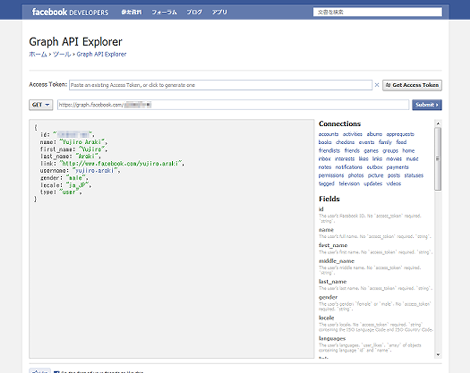Select the checkins connection
Image resolution: width=470 pixels, height=373 pixels.
(x=345, y=142)
